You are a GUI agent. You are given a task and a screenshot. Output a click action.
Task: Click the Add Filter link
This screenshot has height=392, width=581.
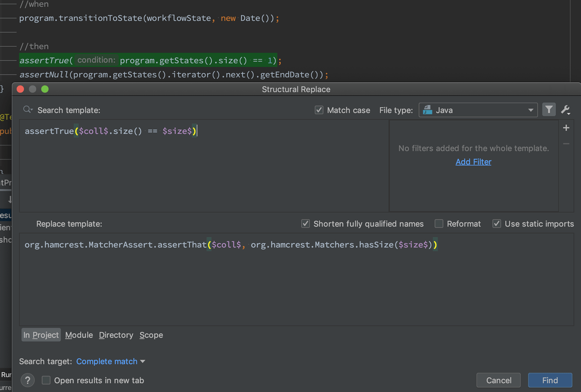[x=473, y=162]
